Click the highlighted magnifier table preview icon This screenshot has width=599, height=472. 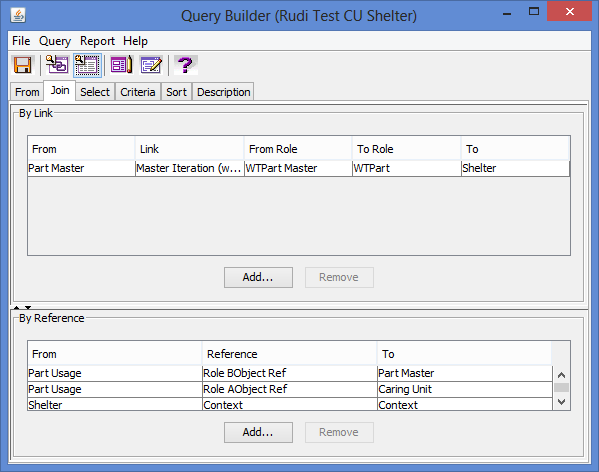point(87,65)
